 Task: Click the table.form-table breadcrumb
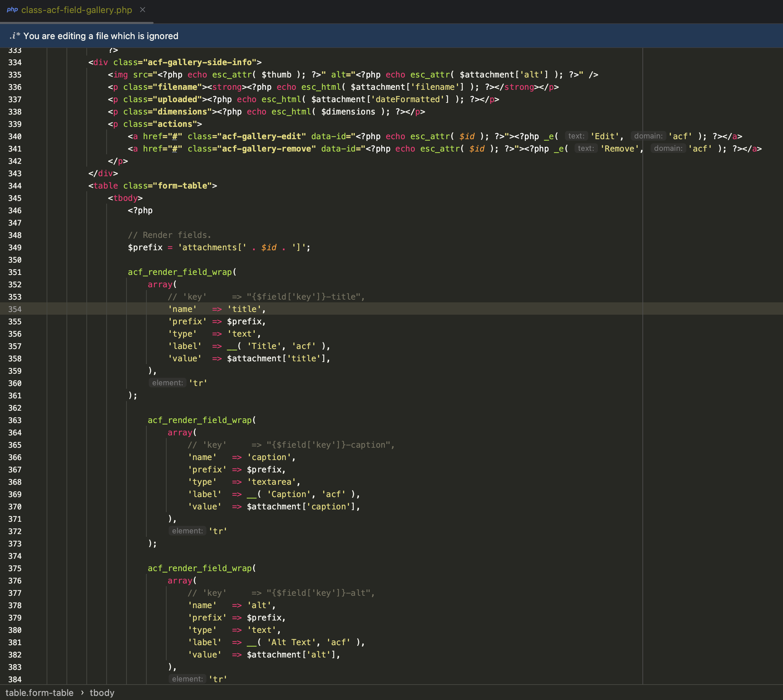click(x=39, y=693)
